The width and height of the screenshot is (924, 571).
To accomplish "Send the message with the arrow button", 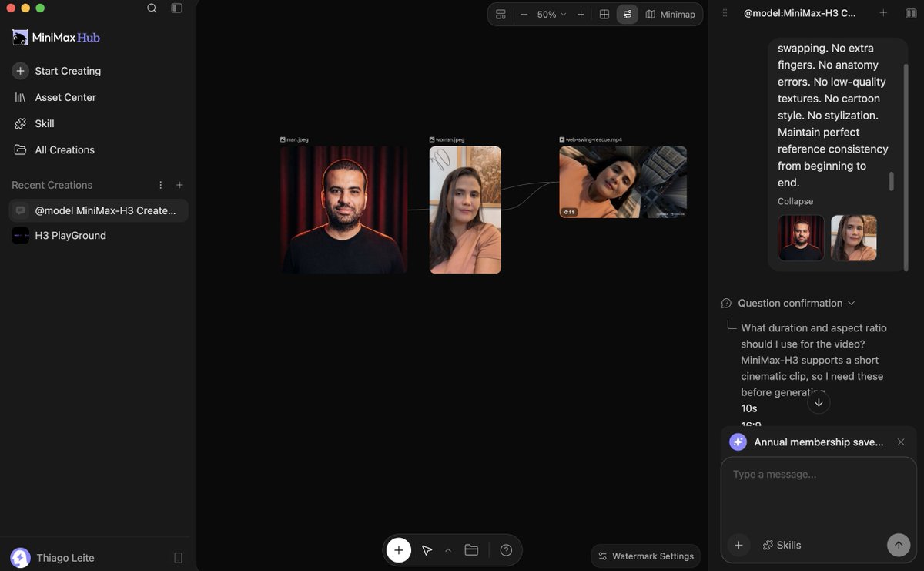I will (898, 545).
